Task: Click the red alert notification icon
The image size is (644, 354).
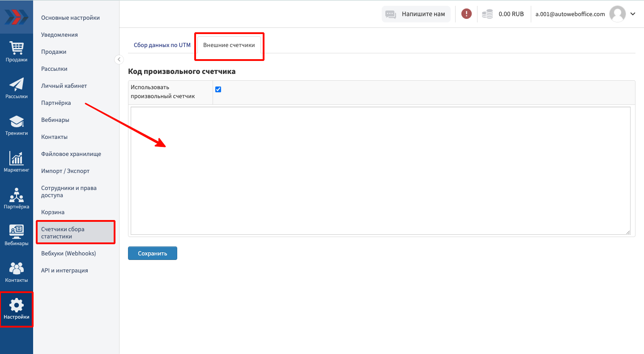Action: pos(466,14)
